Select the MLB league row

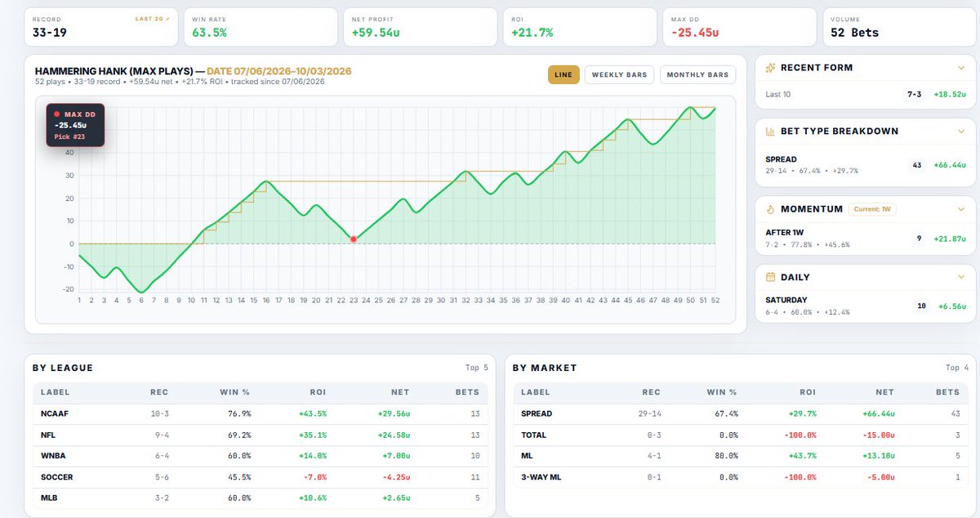(260, 498)
